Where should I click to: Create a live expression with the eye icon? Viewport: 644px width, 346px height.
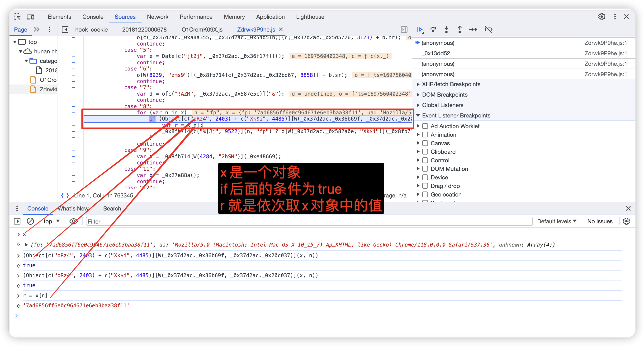point(74,221)
